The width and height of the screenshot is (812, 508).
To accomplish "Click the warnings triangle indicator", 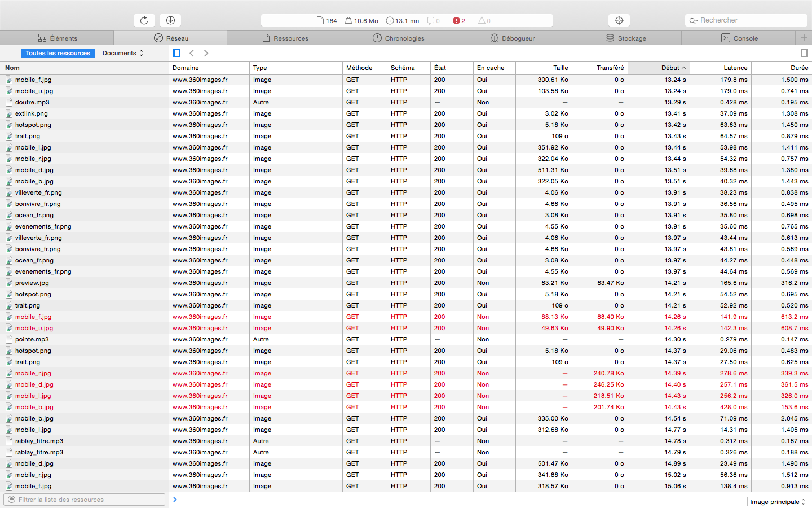I will pos(484,21).
